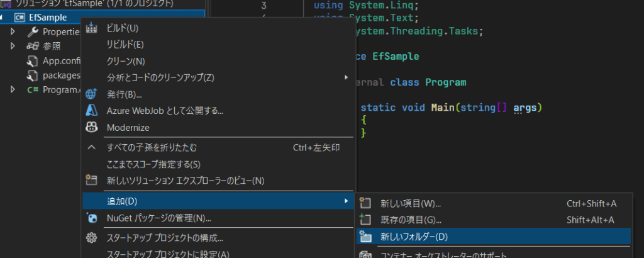The width and height of the screenshot is (644, 258).
Task: Open the 分析とコードのクリーンアップ submenu arrow
Action: (x=345, y=77)
